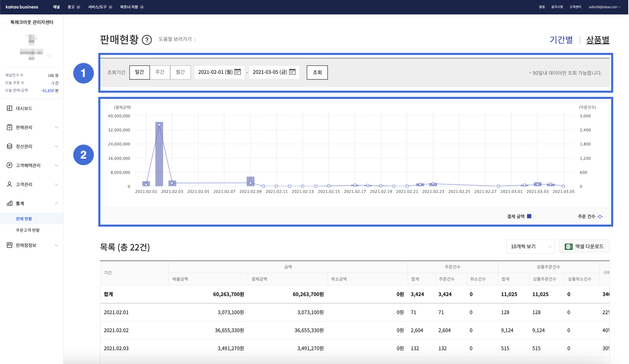The height and width of the screenshot is (364, 629).
Task: Click the 대시보드 dashboard icon in sidebar
Action: tap(9, 108)
